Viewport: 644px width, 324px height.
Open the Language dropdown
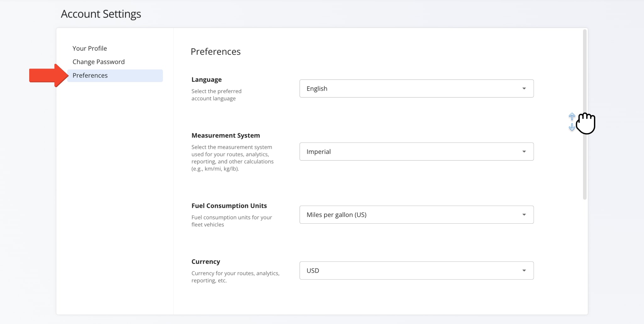[x=416, y=88]
